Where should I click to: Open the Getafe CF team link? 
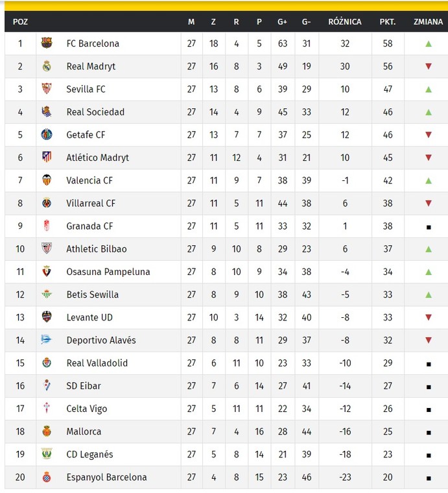tap(86, 135)
